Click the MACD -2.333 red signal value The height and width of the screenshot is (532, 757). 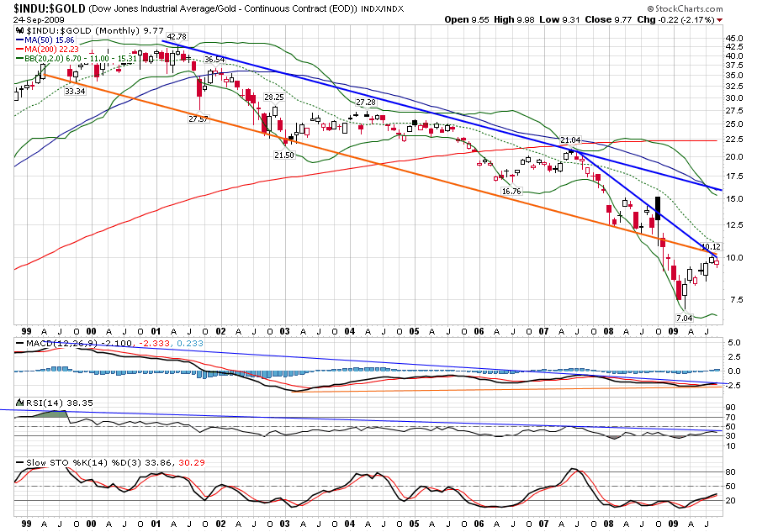click(154, 344)
